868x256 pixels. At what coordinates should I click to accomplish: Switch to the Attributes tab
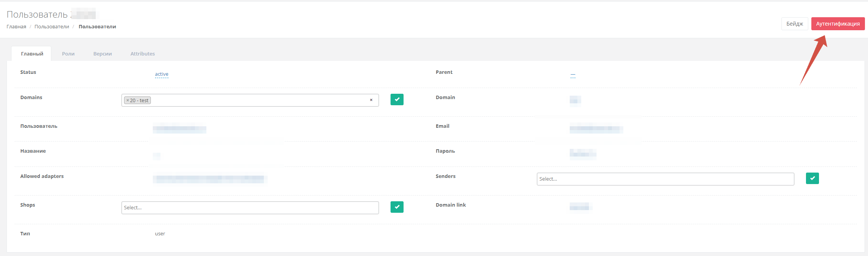pyautogui.click(x=142, y=54)
